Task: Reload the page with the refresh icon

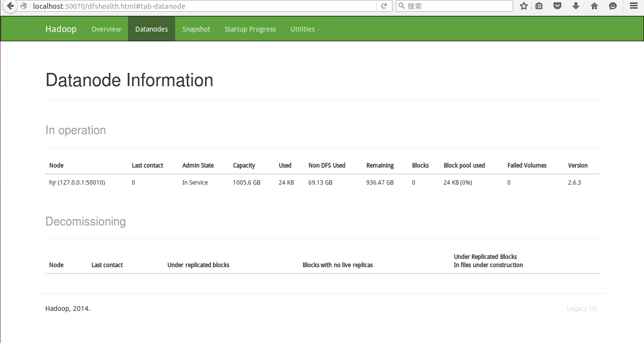Action: [x=384, y=6]
